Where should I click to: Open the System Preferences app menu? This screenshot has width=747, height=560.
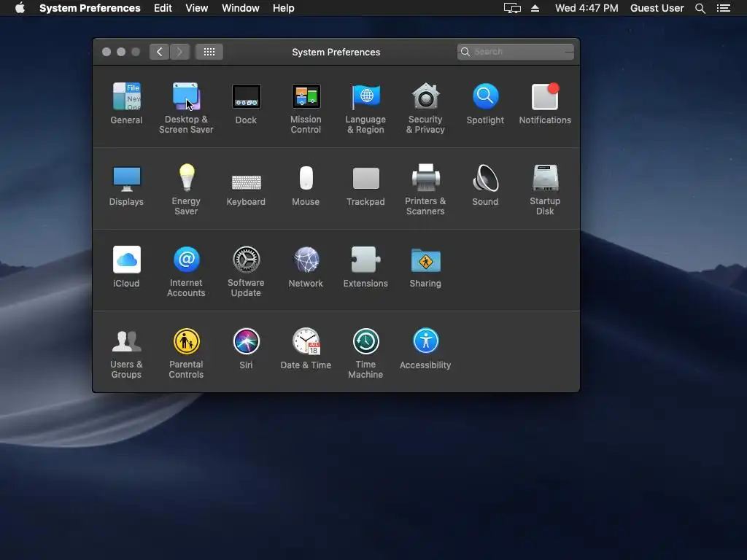[x=90, y=8]
